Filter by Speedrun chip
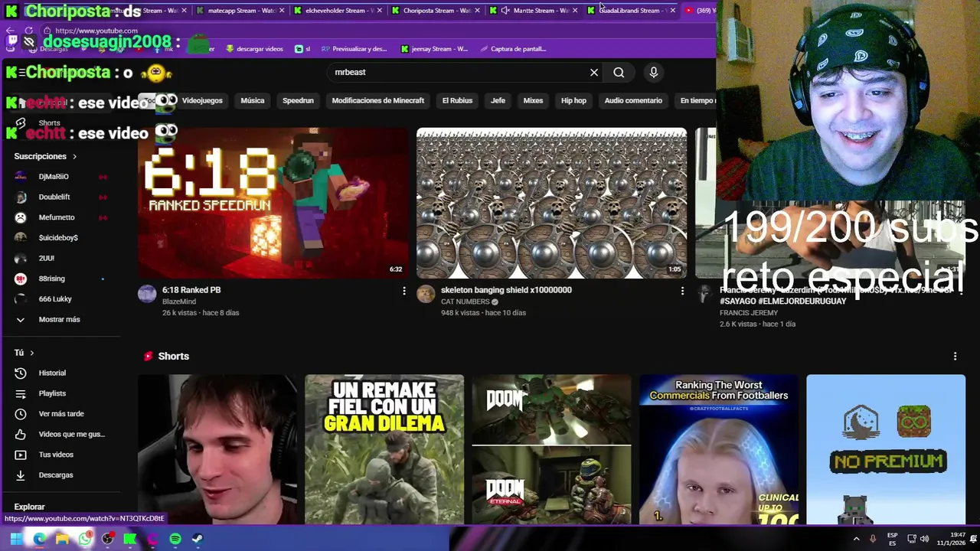This screenshot has width=980, height=551. (x=298, y=100)
